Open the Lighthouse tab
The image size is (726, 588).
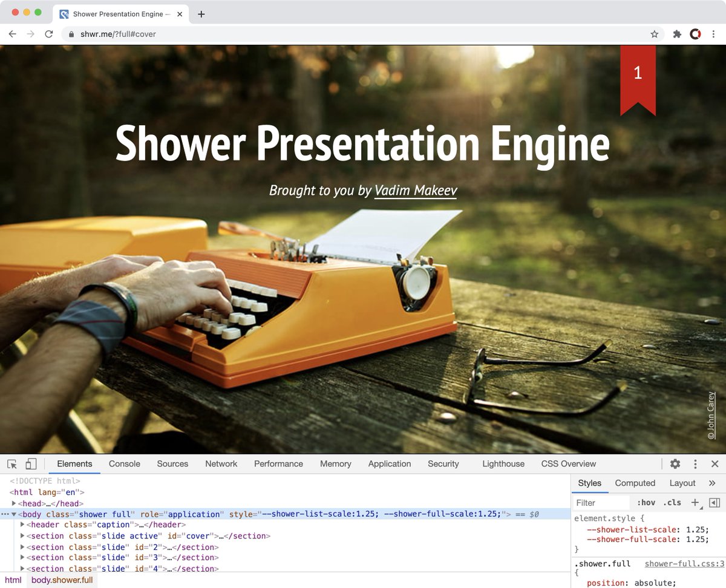(x=503, y=464)
